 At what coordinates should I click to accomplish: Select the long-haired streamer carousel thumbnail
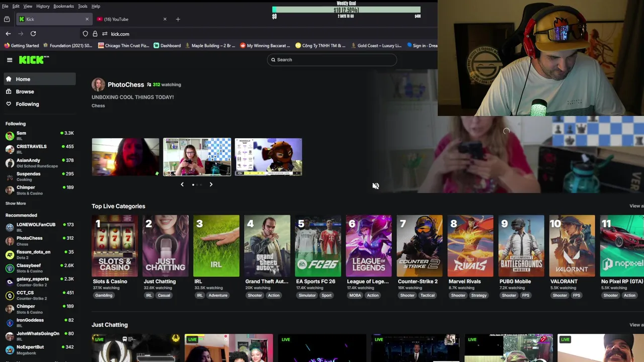click(125, 157)
